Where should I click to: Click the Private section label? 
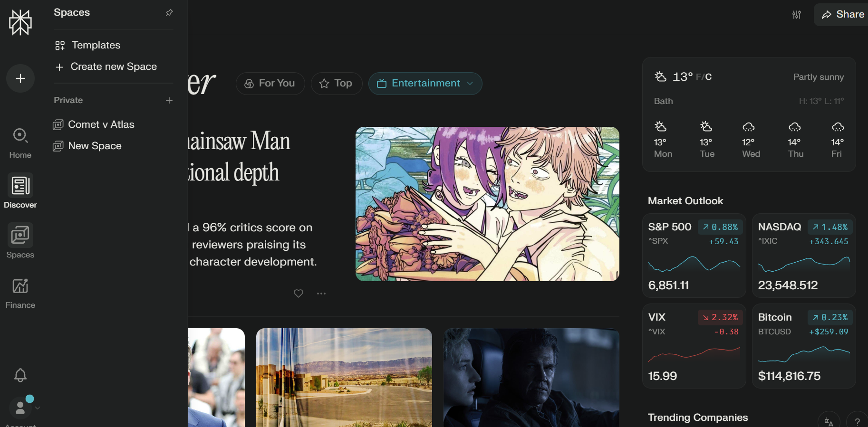coord(68,100)
